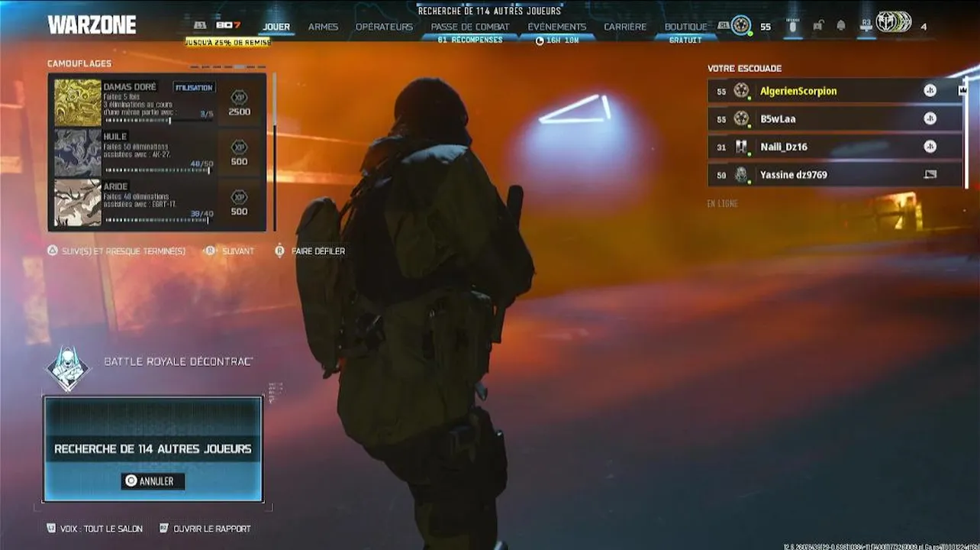
Task: Click the Damas Doré 3/5 counter
Action: [x=206, y=114]
